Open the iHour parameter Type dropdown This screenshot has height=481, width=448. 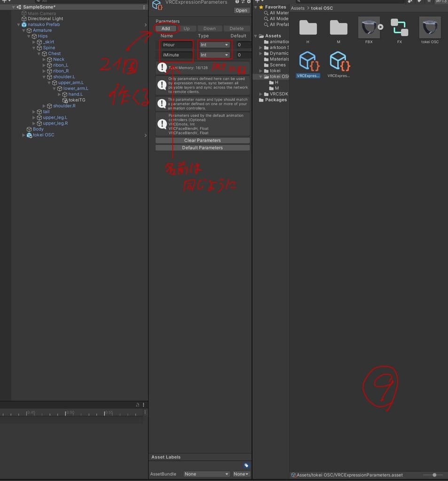pyautogui.click(x=214, y=45)
